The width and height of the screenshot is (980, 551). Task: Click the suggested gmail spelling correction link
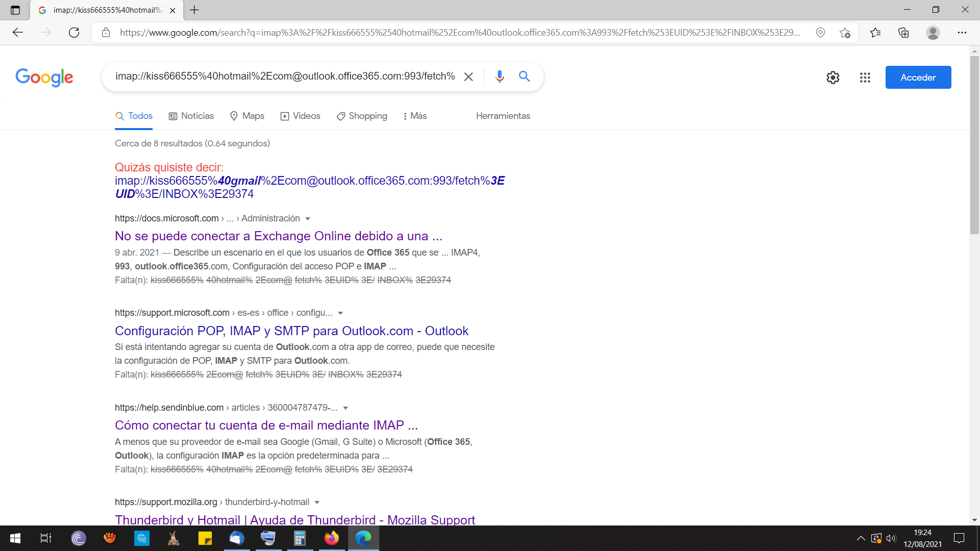tap(310, 187)
